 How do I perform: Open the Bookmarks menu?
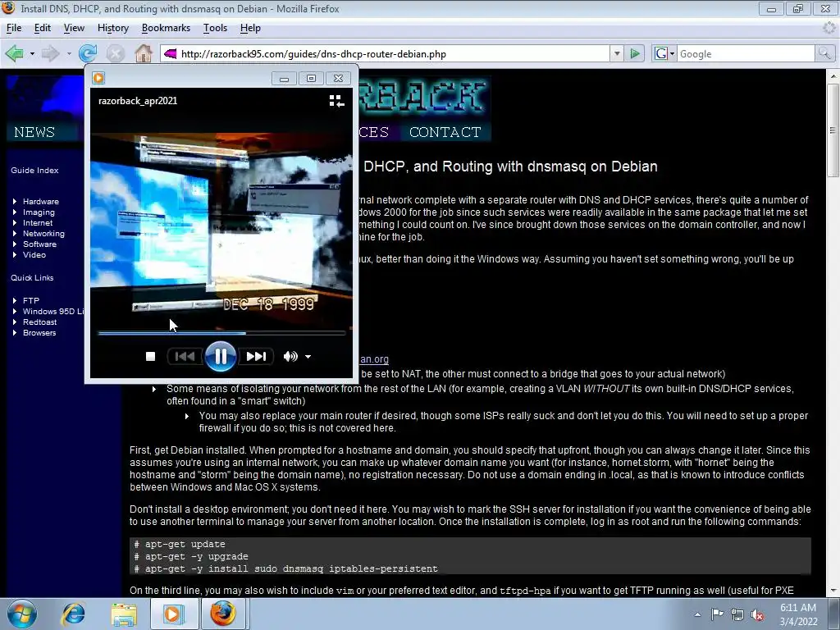pos(166,28)
